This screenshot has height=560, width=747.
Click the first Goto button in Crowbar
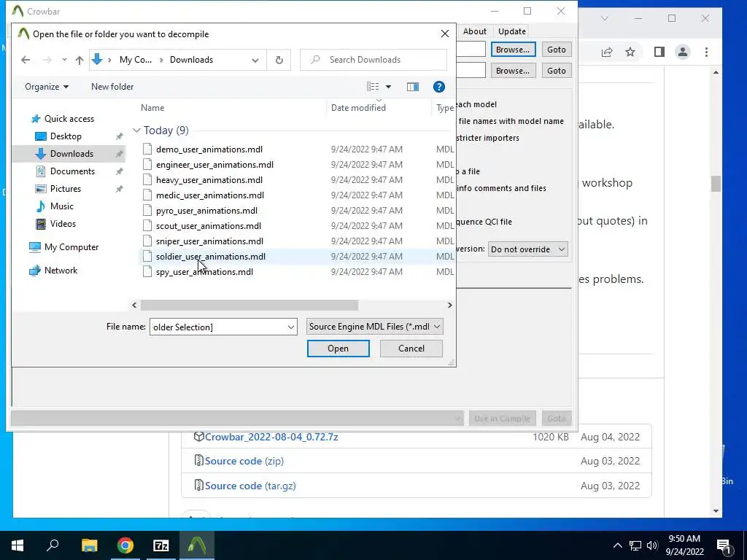coord(557,50)
